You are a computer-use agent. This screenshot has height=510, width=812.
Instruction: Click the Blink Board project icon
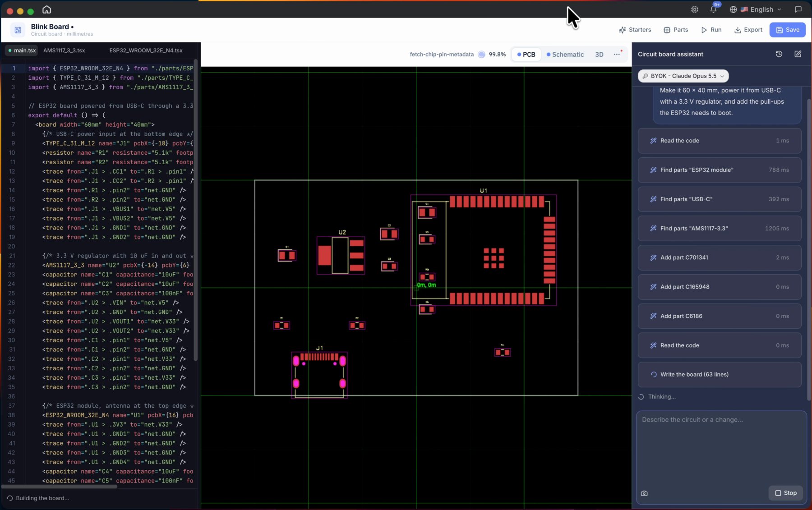pyautogui.click(x=18, y=30)
